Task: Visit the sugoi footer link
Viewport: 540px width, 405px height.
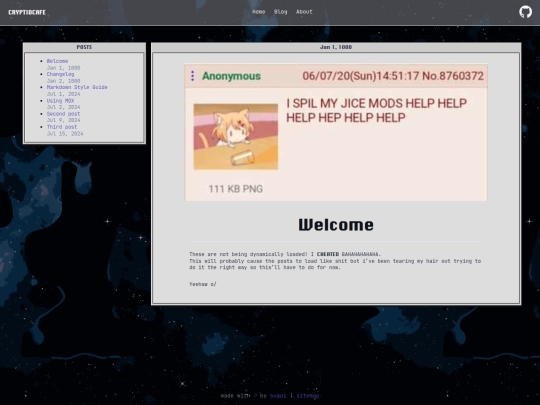Action: [278, 396]
